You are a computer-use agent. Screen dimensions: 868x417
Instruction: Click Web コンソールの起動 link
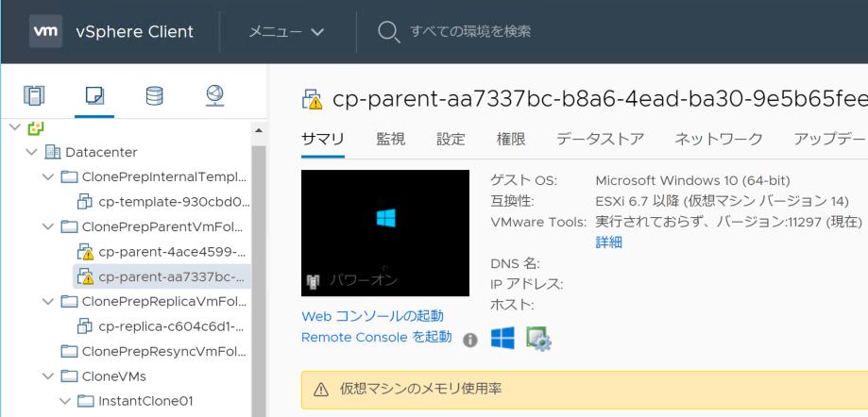[372, 316]
